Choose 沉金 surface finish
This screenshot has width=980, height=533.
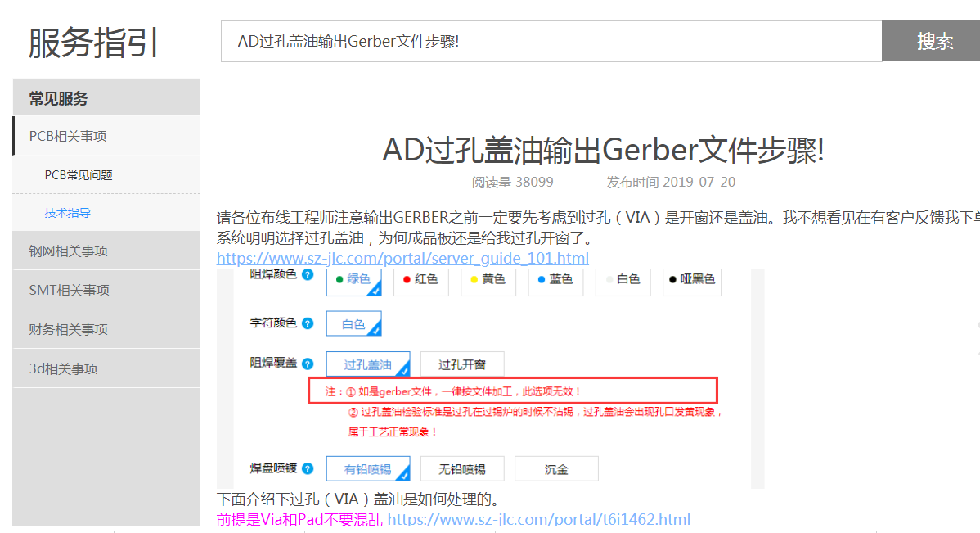[556, 469]
